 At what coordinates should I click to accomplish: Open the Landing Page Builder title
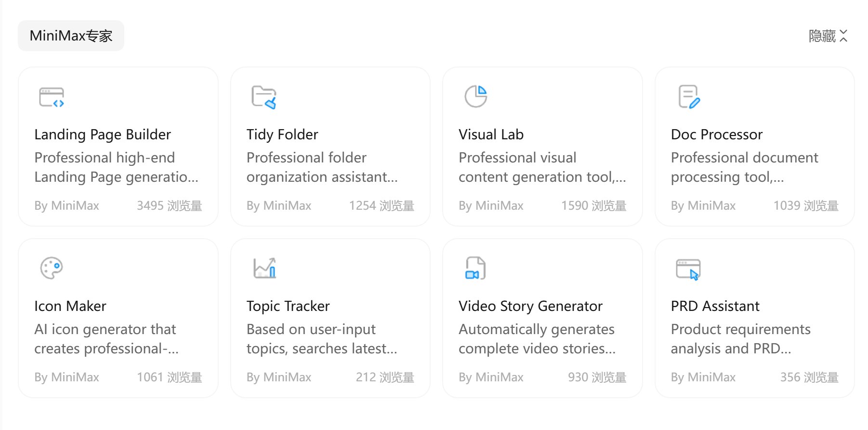(103, 134)
